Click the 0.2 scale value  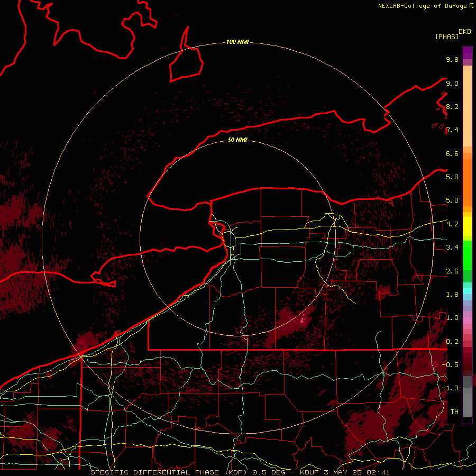point(452,342)
